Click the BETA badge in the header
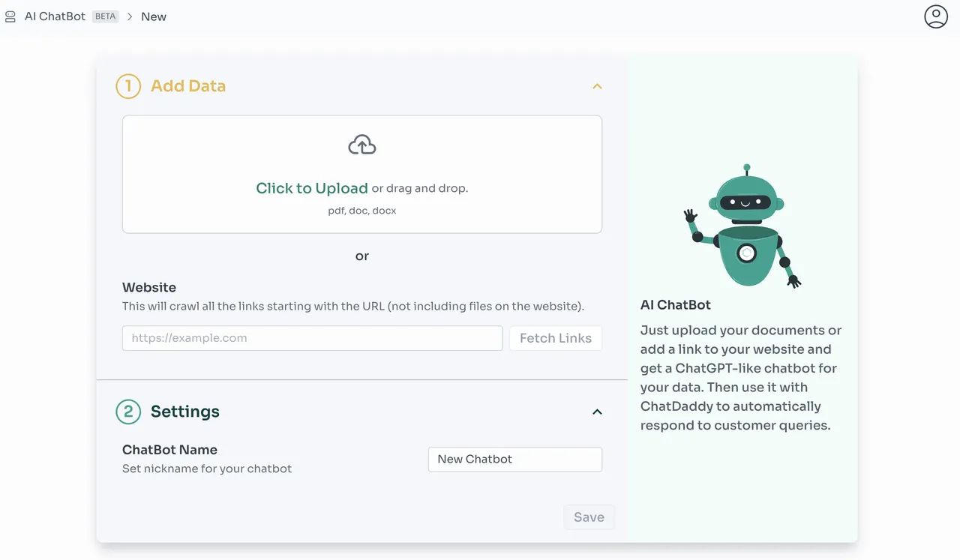Screen dimensions: 960x560 tap(105, 16)
